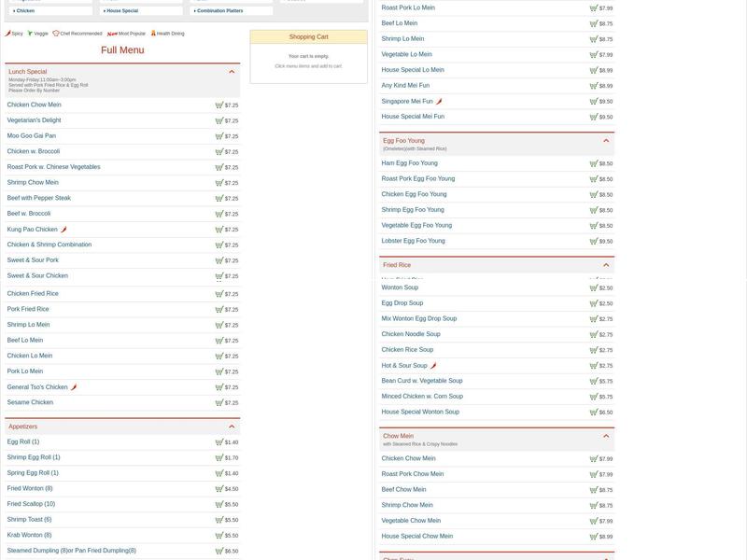Collapse the Fried Rice section

(x=606, y=265)
